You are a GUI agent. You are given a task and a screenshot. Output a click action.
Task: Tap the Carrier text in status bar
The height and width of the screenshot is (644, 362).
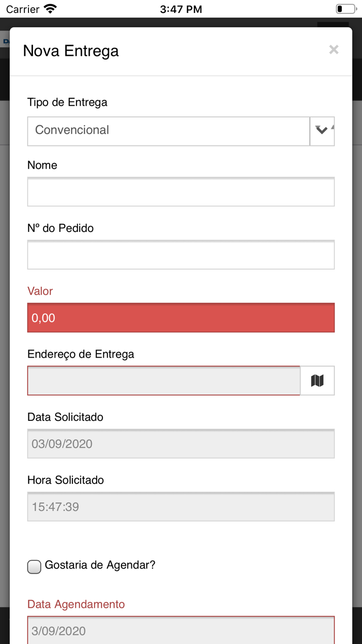point(23,9)
